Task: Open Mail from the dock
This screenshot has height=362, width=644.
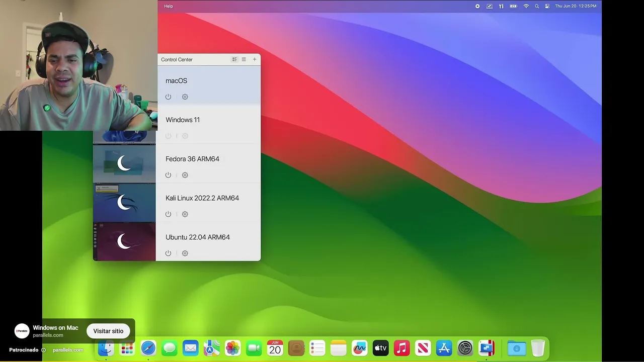Action: 190,348
